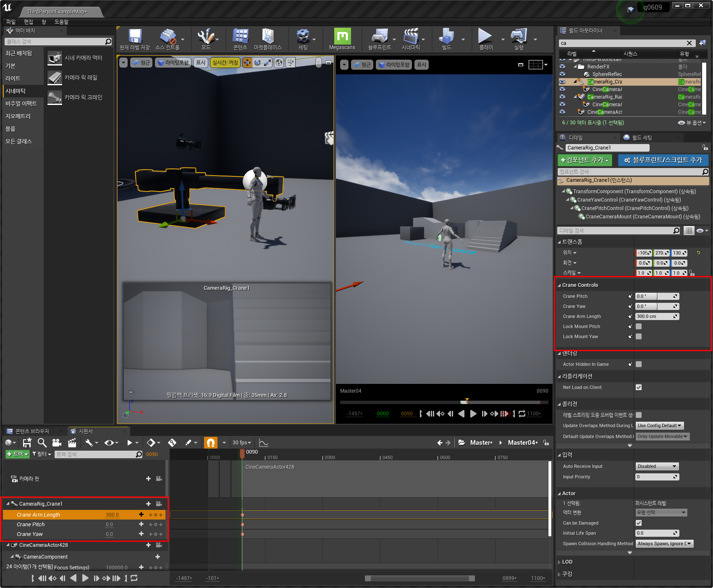
Task: Select rotate gizmo mode in viewport
Action: pyautogui.click(x=257, y=63)
